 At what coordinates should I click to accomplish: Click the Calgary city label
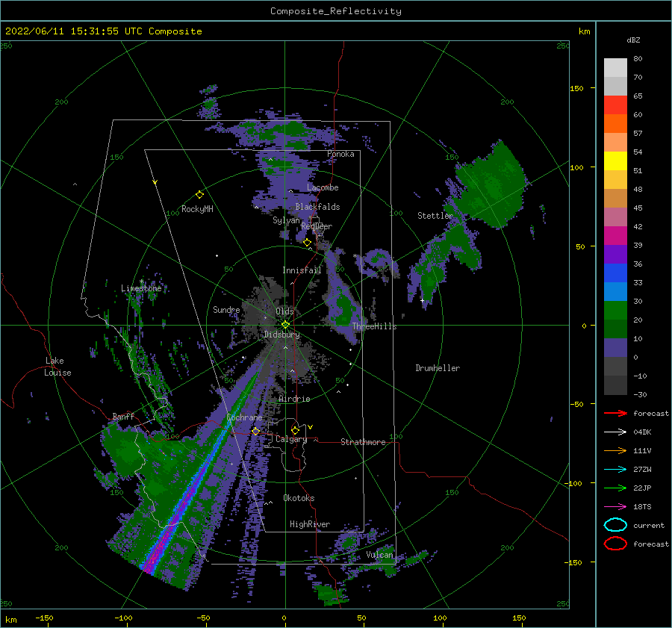coord(291,439)
